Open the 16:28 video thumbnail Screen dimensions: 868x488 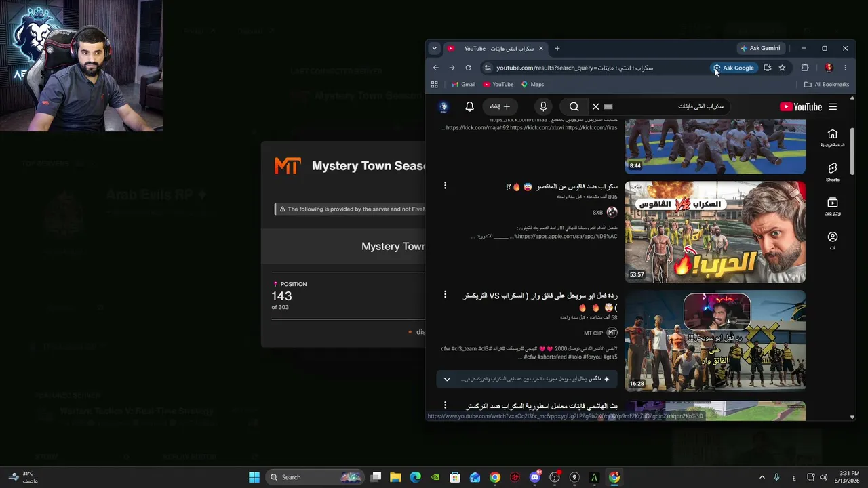[x=715, y=341]
